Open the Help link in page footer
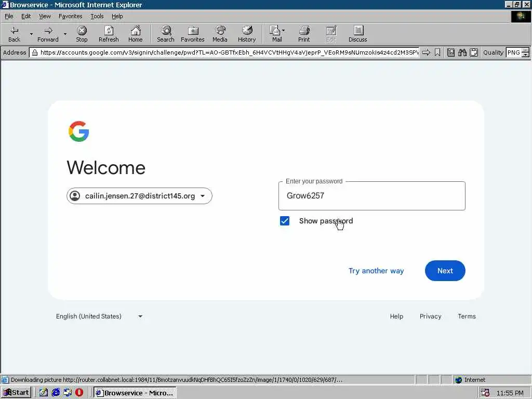The image size is (532, 399). pos(396,316)
